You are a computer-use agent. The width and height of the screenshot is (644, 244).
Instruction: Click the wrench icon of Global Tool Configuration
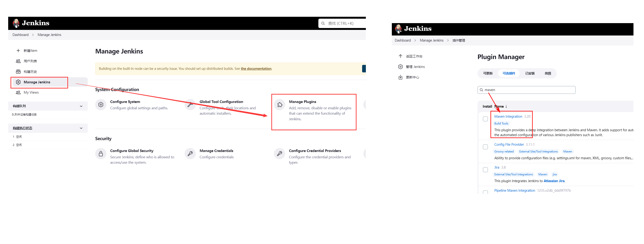pyautogui.click(x=190, y=105)
